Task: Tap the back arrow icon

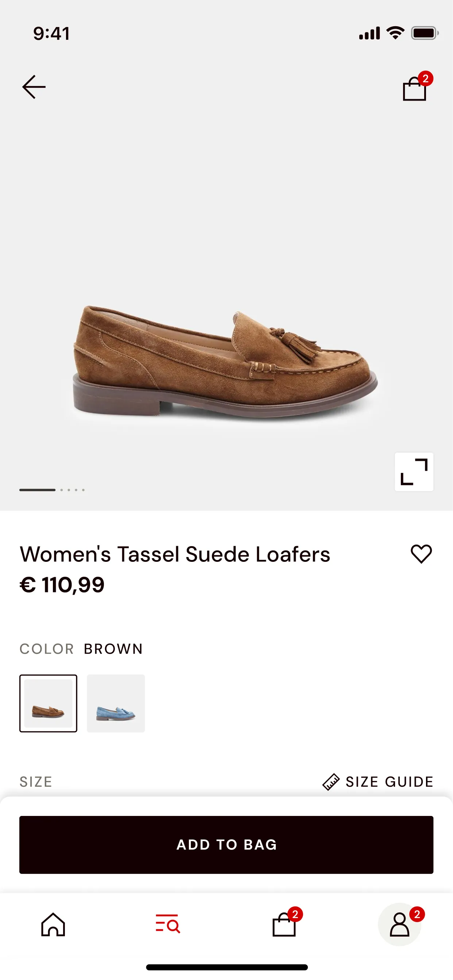Action: [34, 87]
